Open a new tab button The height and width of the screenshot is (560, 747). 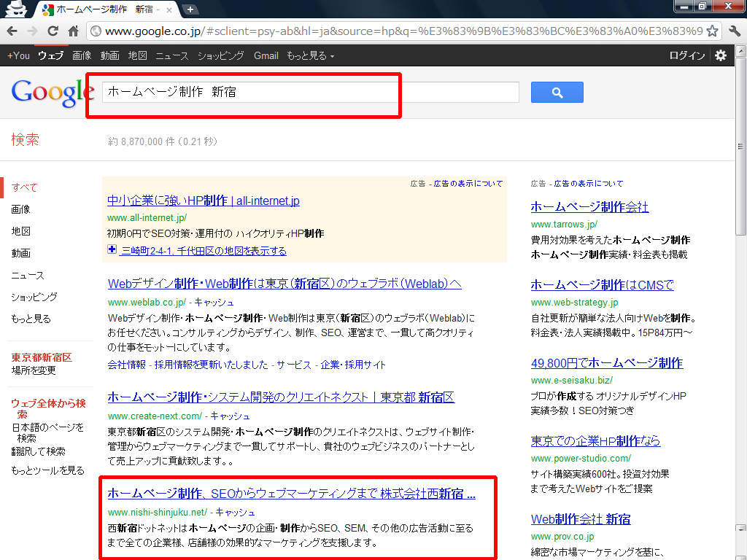190,9
